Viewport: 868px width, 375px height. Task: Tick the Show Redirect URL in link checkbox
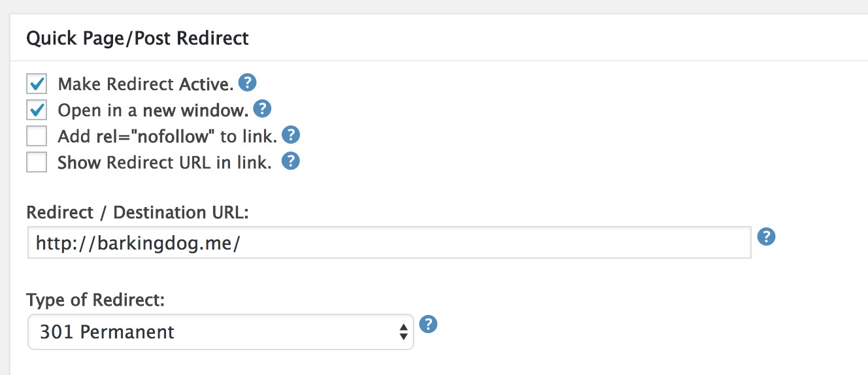coord(37,162)
